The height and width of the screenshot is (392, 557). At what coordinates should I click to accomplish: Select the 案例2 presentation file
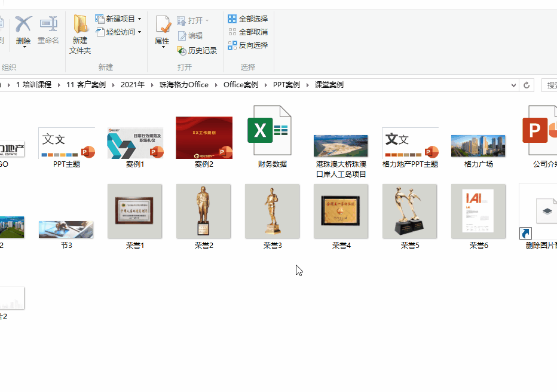pos(204,142)
